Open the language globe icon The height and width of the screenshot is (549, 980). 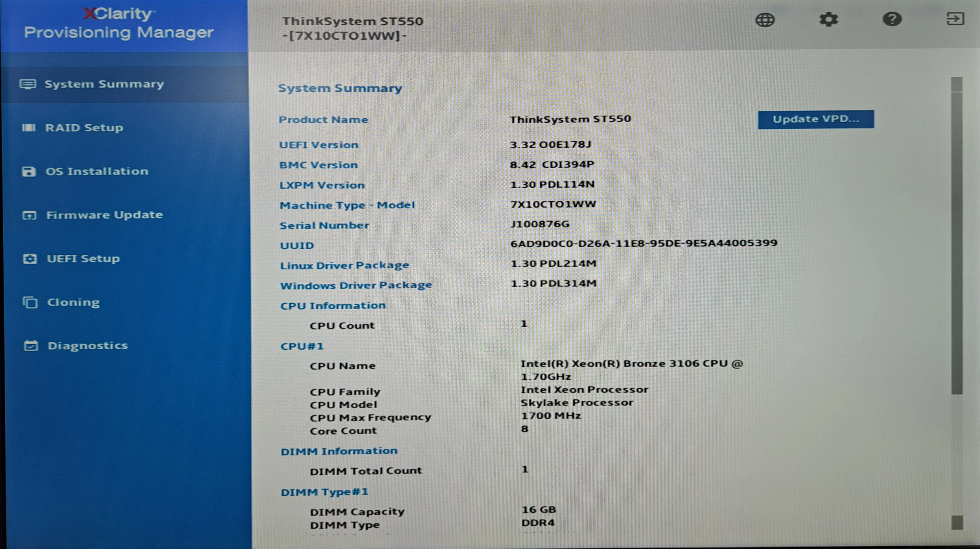[x=765, y=20]
